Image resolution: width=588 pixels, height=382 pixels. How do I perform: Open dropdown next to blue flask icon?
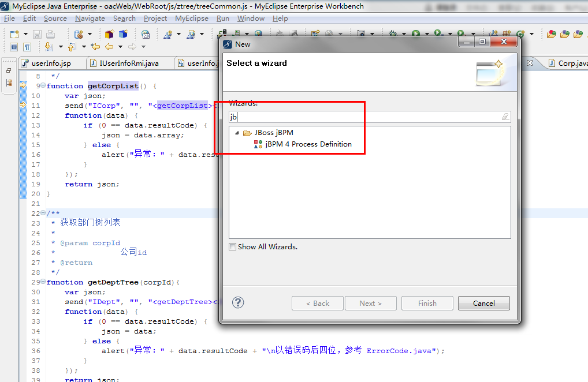click(x=179, y=35)
